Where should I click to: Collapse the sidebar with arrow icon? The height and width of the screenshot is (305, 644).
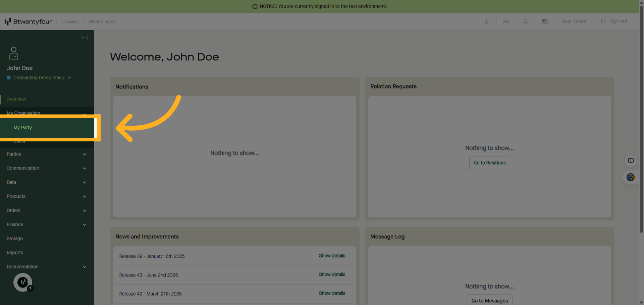[84, 38]
